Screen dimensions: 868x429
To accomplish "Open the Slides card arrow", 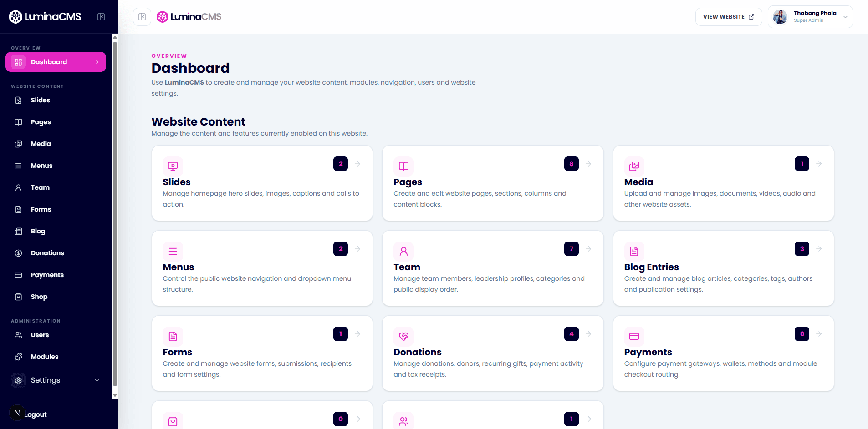I will point(358,164).
